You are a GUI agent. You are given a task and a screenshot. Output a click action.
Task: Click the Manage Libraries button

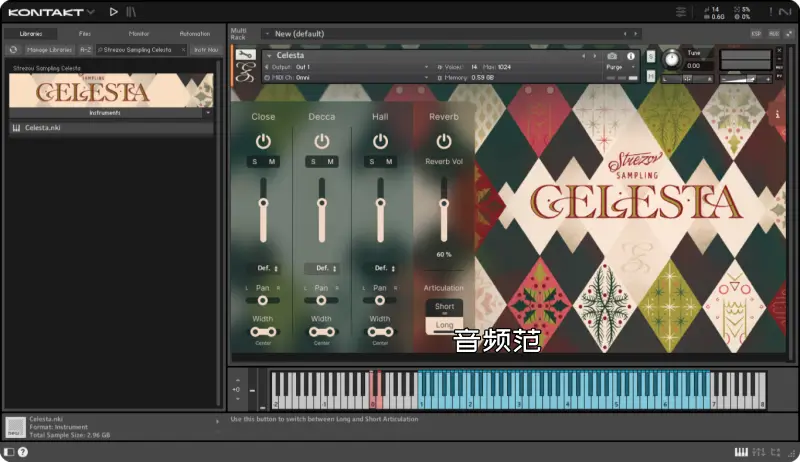tap(49, 49)
